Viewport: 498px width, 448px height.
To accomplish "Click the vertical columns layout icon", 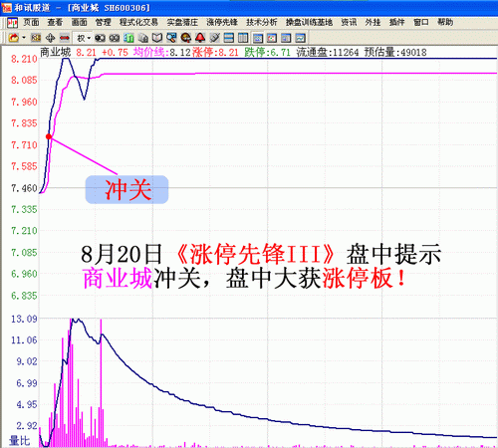I will (x=243, y=38).
